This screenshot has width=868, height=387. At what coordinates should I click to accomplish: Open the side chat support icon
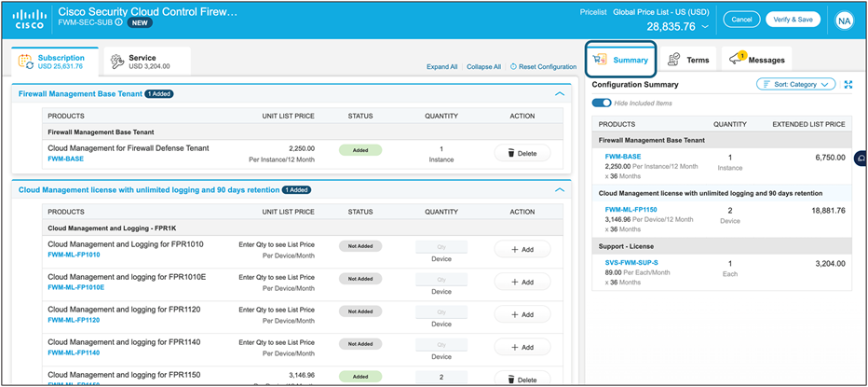pyautogui.click(x=861, y=159)
